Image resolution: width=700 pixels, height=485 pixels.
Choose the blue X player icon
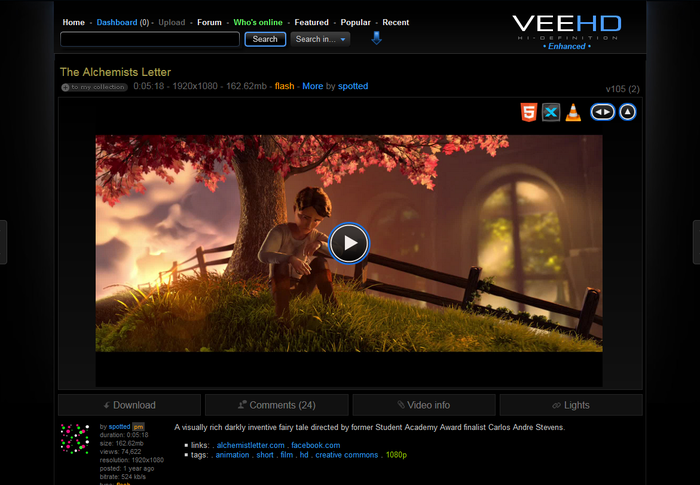click(x=551, y=112)
